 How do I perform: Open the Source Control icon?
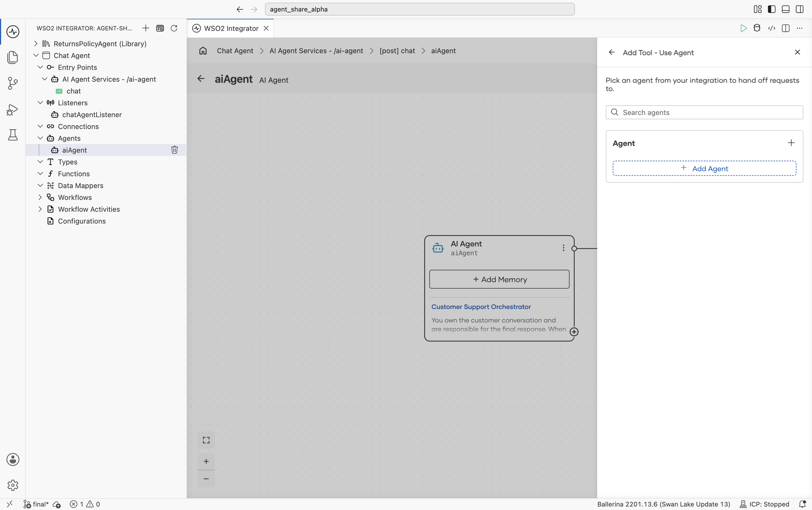click(13, 83)
